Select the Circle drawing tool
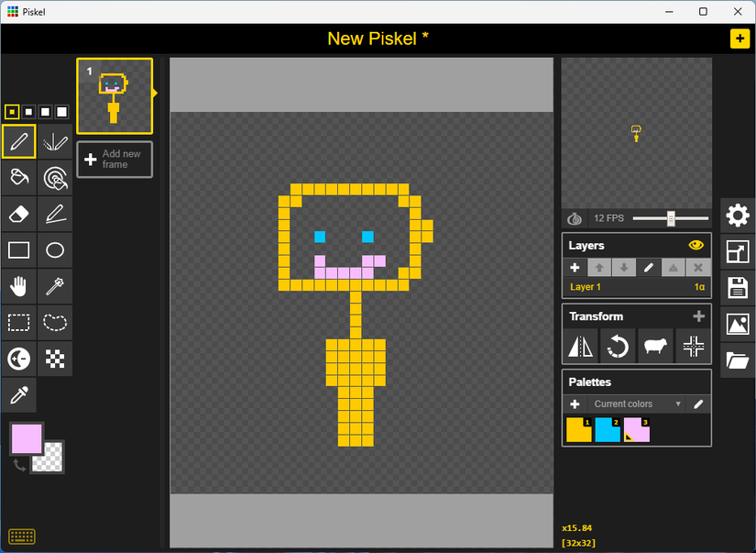The width and height of the screenshot is (756, 553). tap(55, 249)
